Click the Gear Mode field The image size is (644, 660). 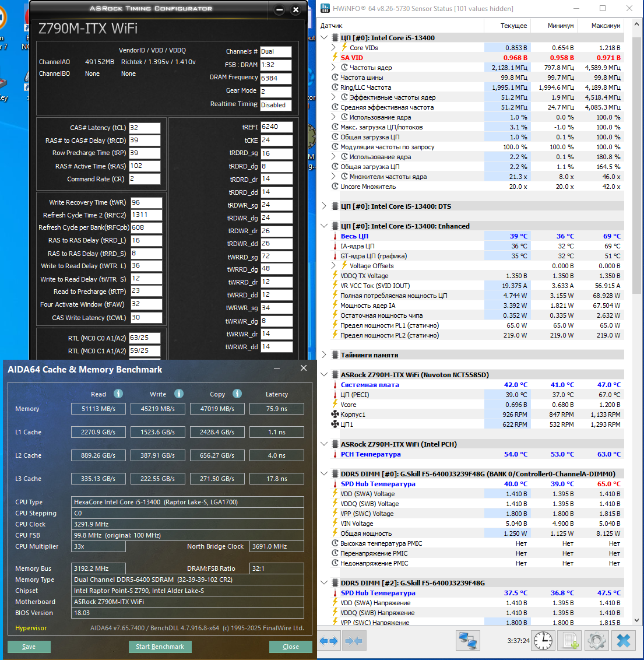(276, 92)
